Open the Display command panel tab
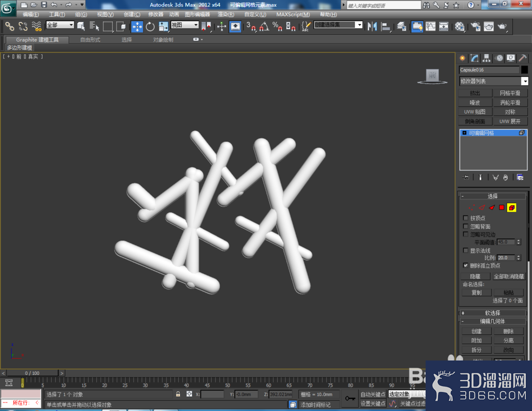 511,58
